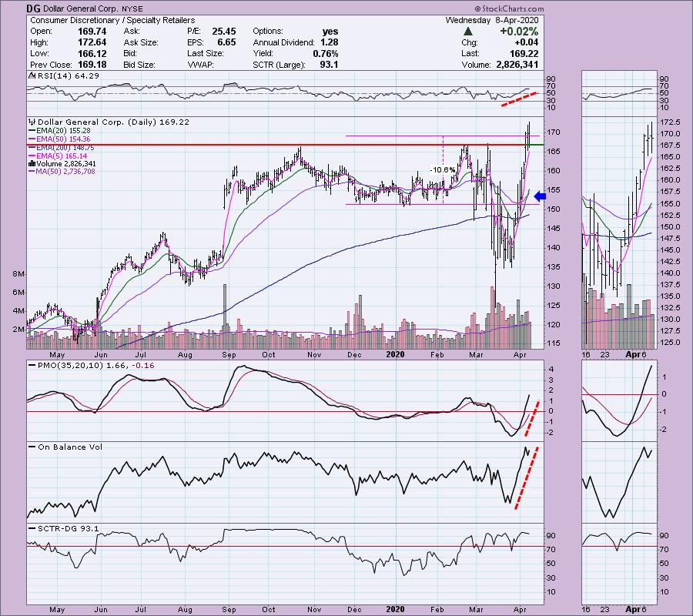The height and width of the screenshot is (616, 693).
Task: Click the Yield value 0.76%
Action: [325, 53]
